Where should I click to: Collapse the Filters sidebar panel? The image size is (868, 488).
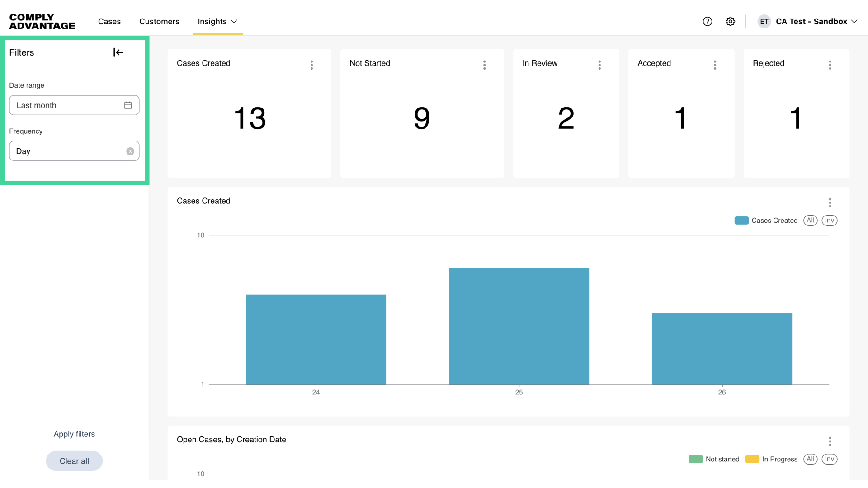tap(118, 52)
